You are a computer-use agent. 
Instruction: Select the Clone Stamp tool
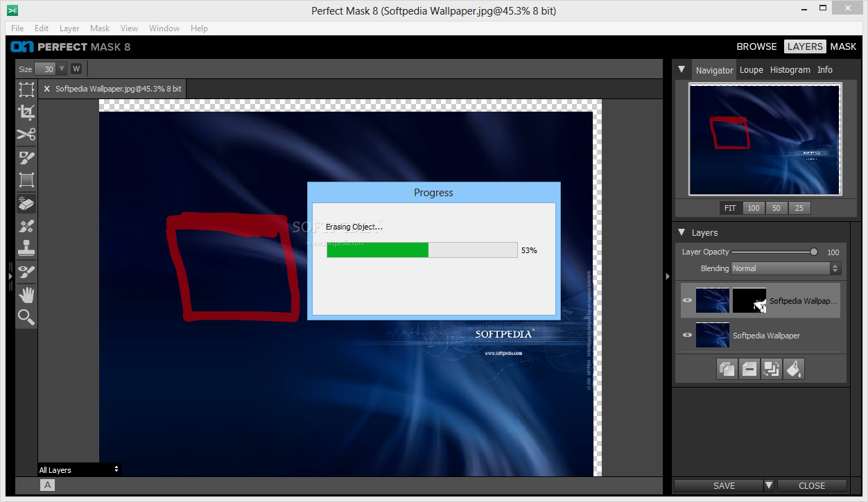(26, 248)
